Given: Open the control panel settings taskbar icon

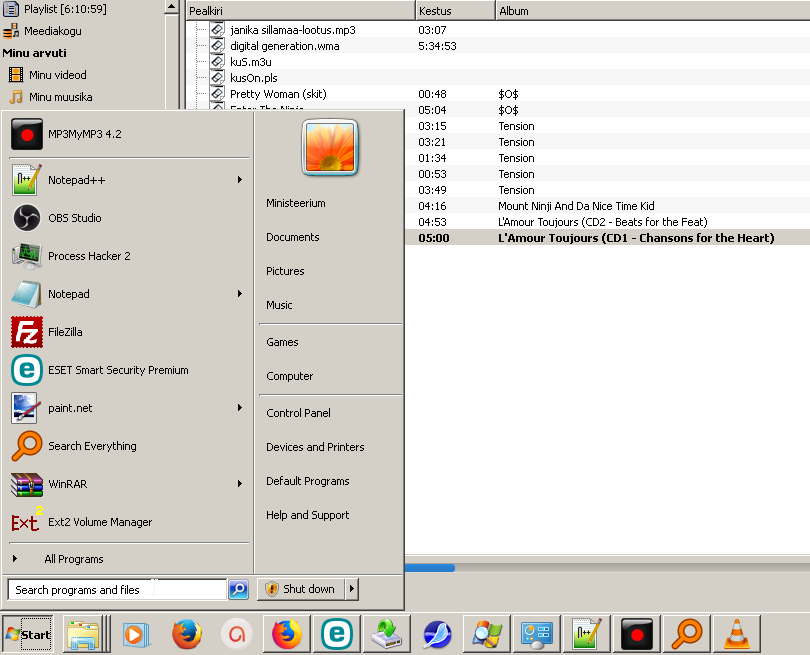Looking at the screenshot, I should click(537, 634).
